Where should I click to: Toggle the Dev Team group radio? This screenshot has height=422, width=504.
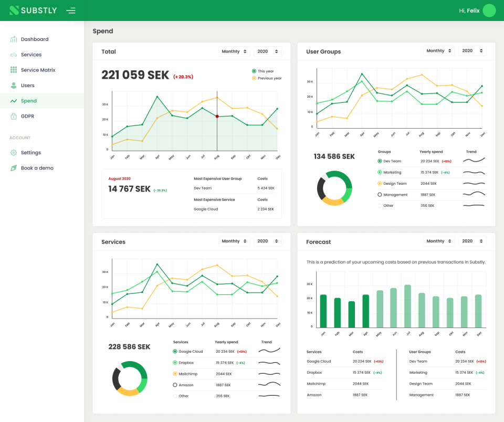[x=380, y=161]
